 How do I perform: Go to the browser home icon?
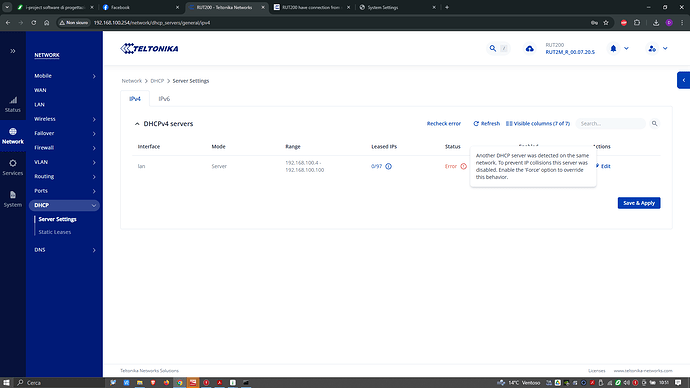(x=46, y=22)
